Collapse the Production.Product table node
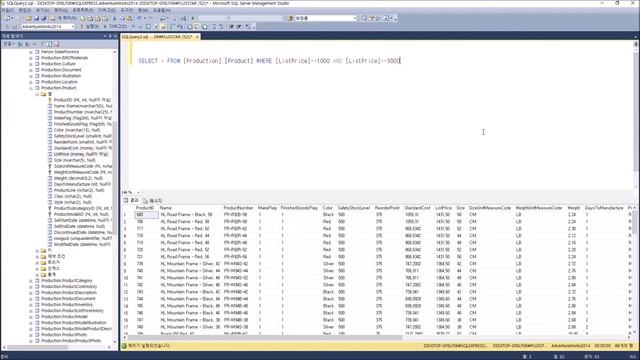 [x=31, y=88]
